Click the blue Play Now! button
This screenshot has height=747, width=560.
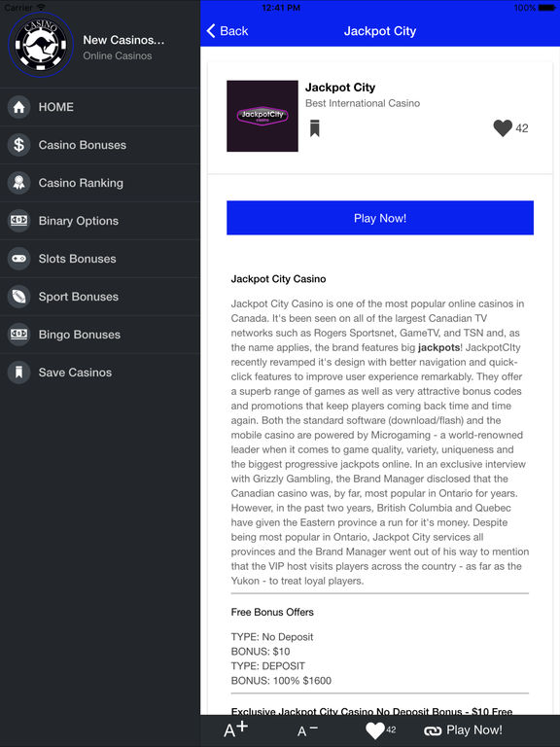click(380, 218)
